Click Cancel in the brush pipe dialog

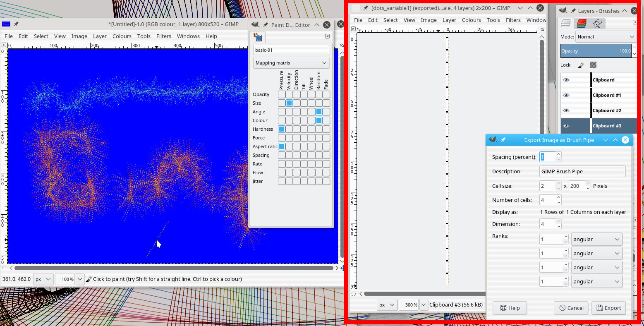pos(571,308)
